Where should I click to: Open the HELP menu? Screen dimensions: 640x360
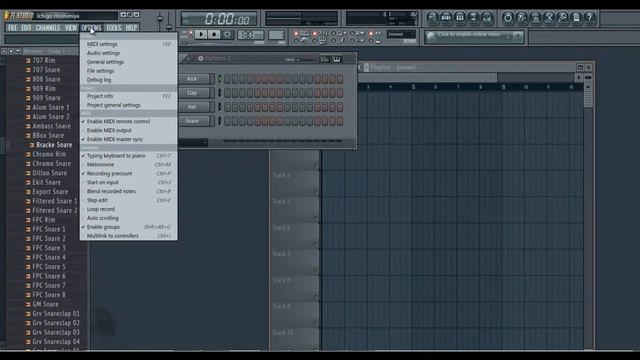click(131, 28)
